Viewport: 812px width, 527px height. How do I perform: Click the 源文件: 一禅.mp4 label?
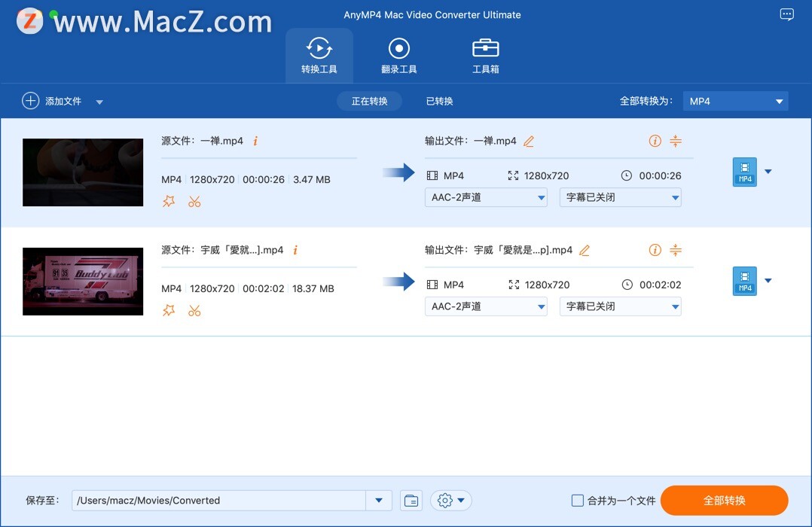point(202,141)
